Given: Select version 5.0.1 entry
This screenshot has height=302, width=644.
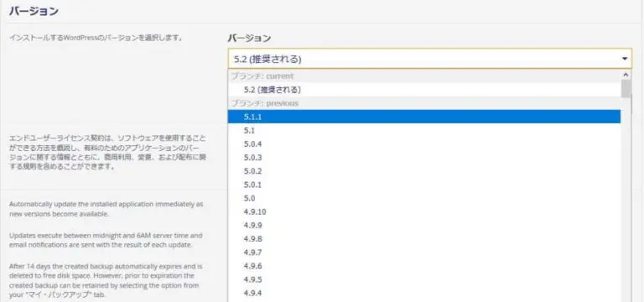Looking at the screenshot, I should (x=424, y=185).
